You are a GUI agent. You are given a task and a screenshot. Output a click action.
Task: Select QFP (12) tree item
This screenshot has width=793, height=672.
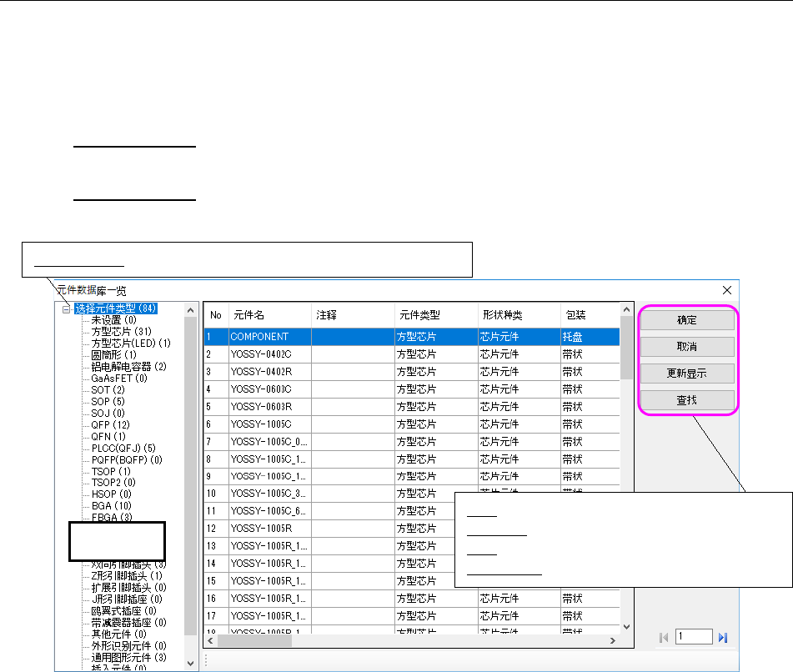pyautogui.click(x=110, y=424)
